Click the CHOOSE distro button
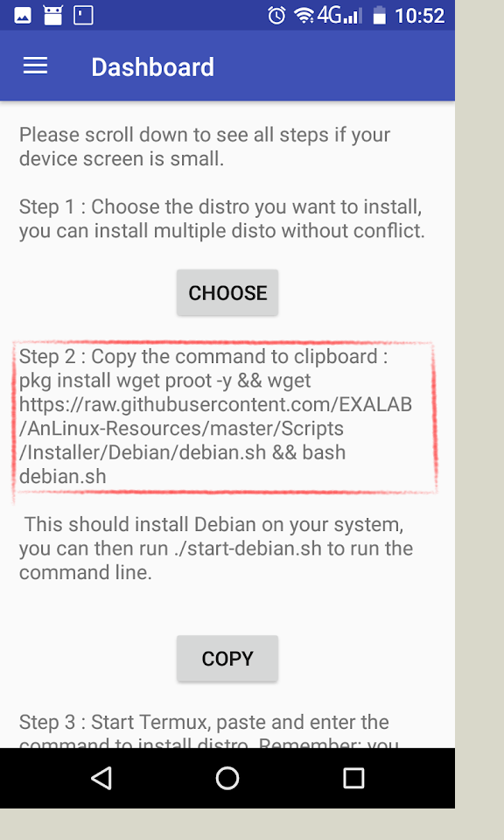Screen dimensions: 504x840 pos(227,292)
